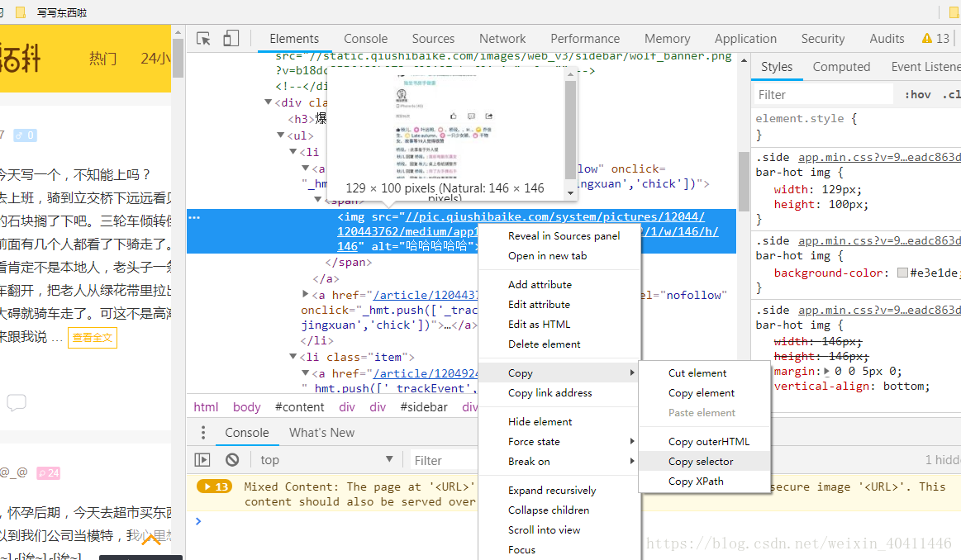961x560 pixels.
Task: Focus the console Filter input field
Action: click(444, 460)
